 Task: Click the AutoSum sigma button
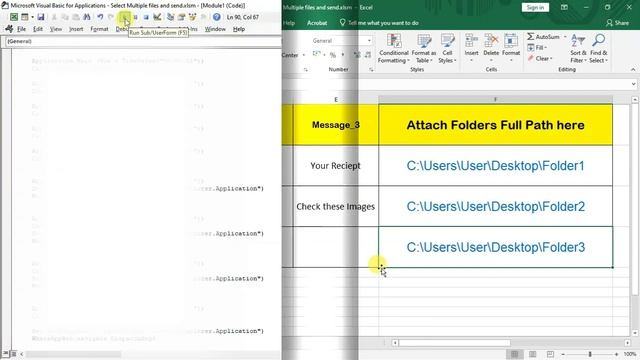pyautogui.click(x=543, y=37)
